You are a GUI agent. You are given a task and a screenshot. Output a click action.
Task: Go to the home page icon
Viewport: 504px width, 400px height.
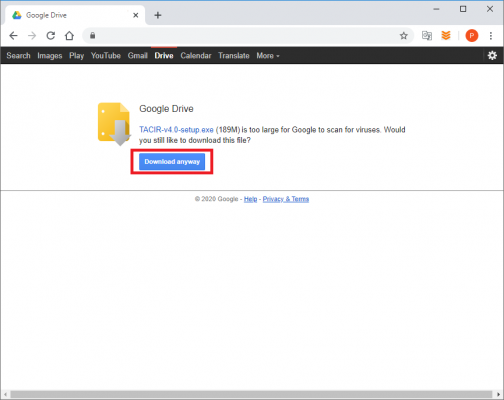[x=69, y=35]
